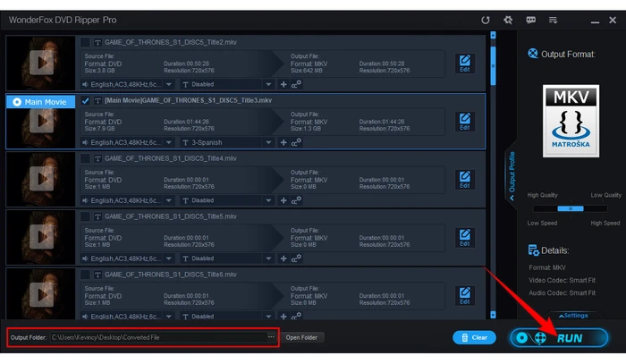
Task: Click the Clear button
Action: [x=474, y=338]
